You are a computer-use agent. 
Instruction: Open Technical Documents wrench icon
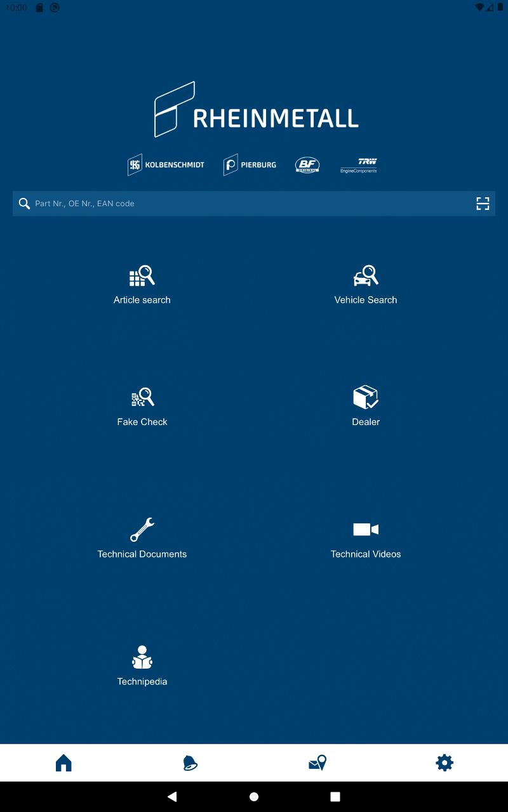[142, 530]
